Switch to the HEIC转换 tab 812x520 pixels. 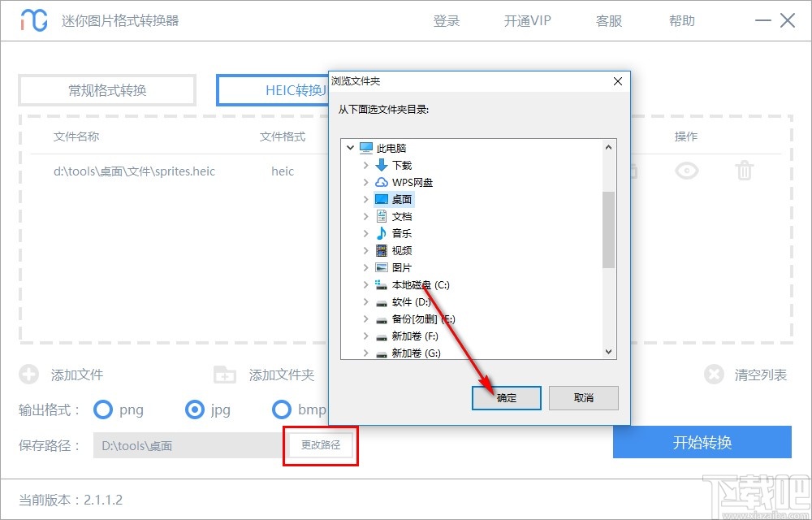288,90
